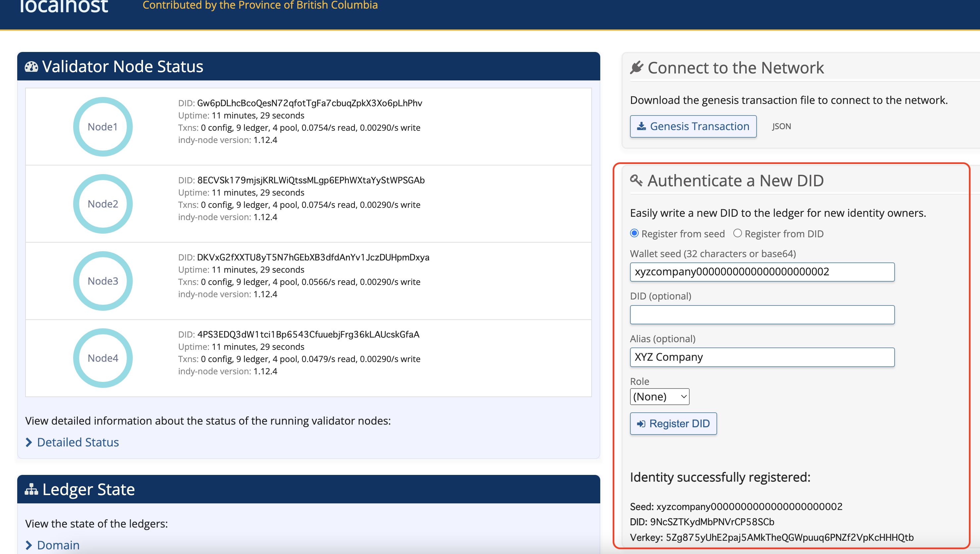Expand the Domain ledger chevron
980x554 pixels.
[x=28, y=545]
